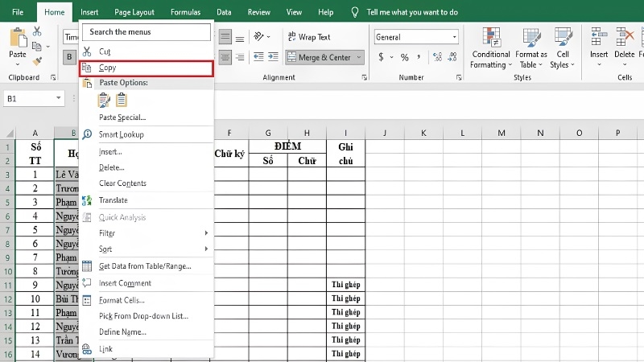Click Select All corner triangle of sheet
Viewport: 644px width, 362px height.
coord(9,133)
